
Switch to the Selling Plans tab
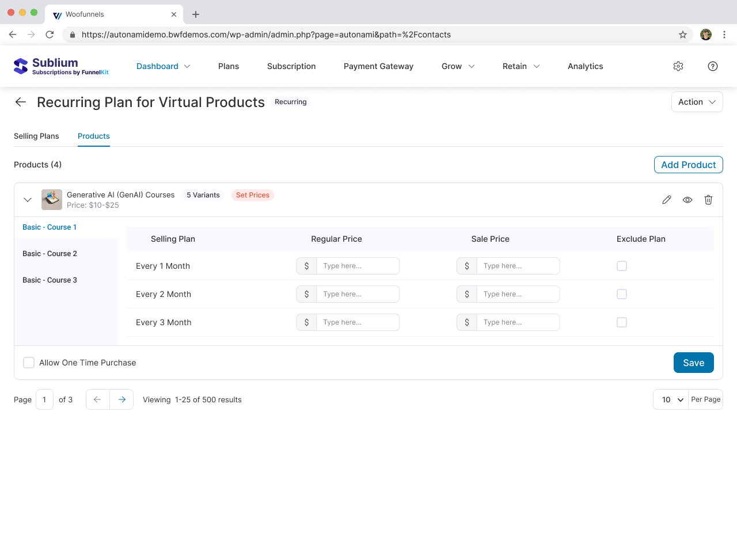click(x=36, y=136)
